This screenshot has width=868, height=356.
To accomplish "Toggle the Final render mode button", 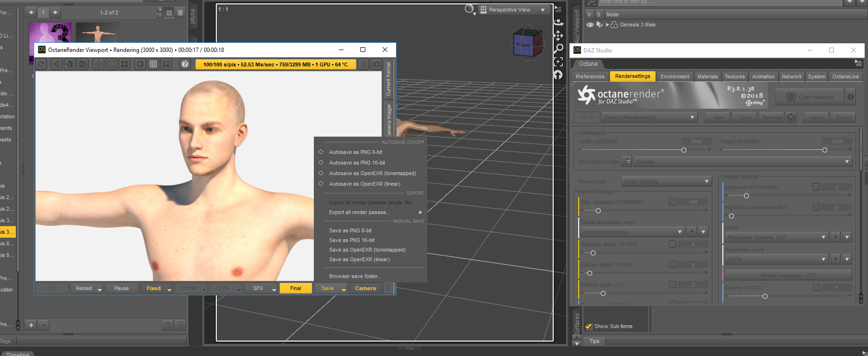I will click(x=296, y=288).
